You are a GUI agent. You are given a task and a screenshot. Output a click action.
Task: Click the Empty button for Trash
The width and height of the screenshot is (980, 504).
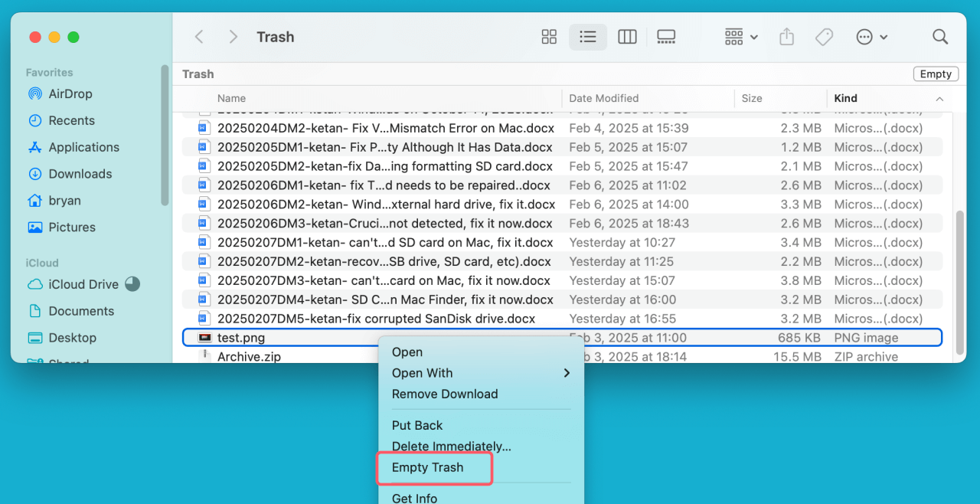pyautogui.click(x=936, y=74)
